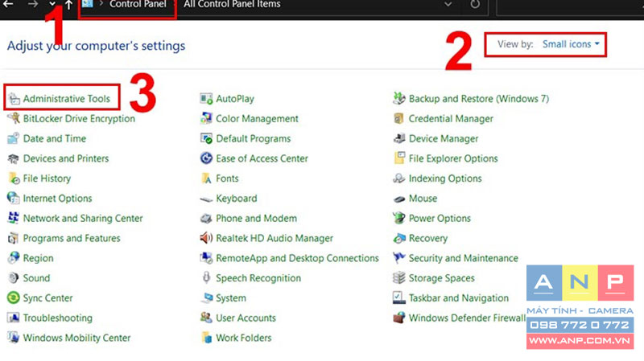Click the Default Programs icon
The height and width of the screenshot is (361, 644).
[206, 138]
